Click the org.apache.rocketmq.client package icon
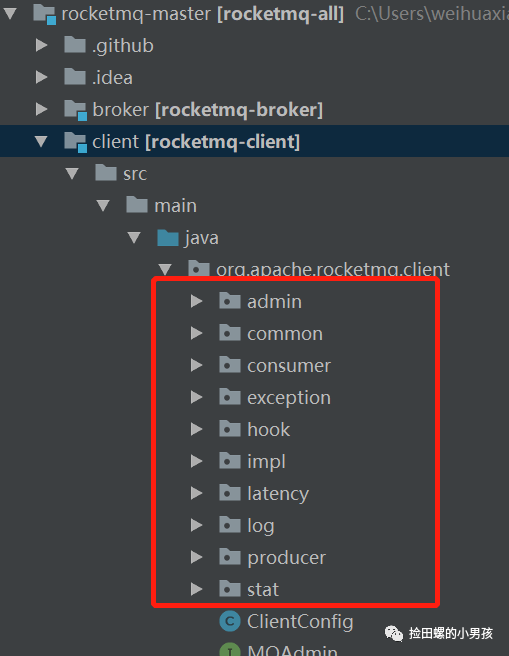 tap(199, 268)
